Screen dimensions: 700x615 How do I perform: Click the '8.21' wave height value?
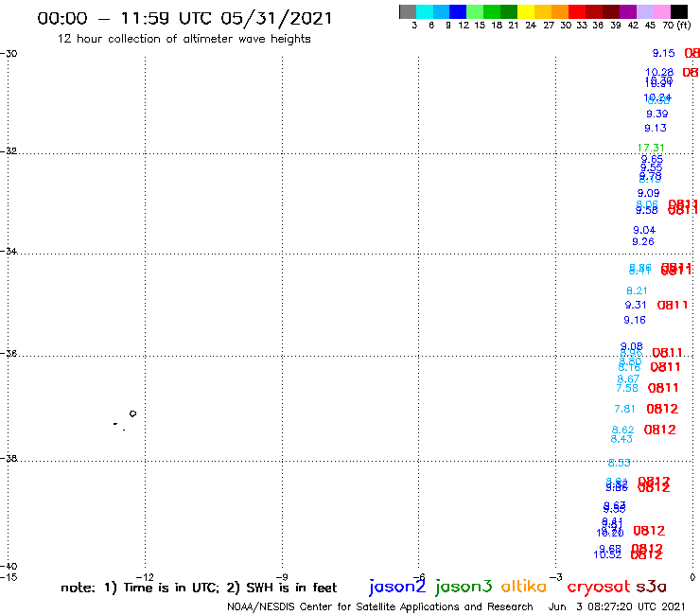[637, 290]
